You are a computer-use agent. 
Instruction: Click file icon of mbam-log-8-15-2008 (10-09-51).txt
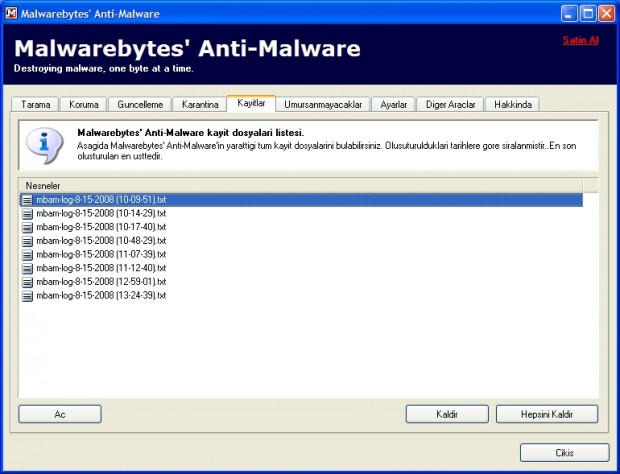pyautogui.click(x=27, y=200)
